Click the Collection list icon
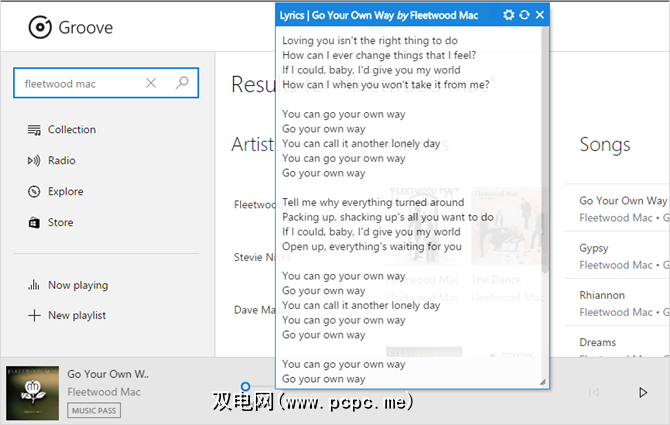Viewport: 670px width, 425px height. coord(34,130)
